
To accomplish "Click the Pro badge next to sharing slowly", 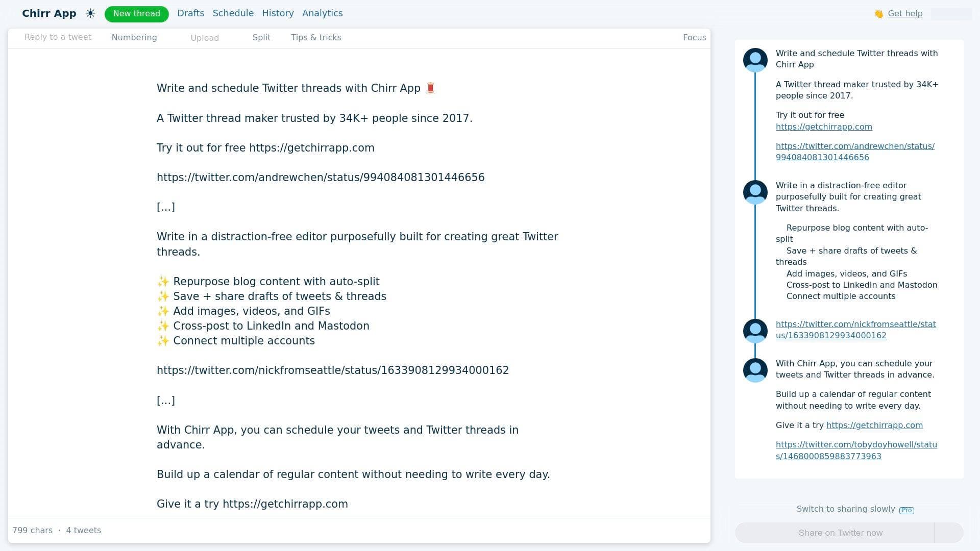I will [907, 510].
